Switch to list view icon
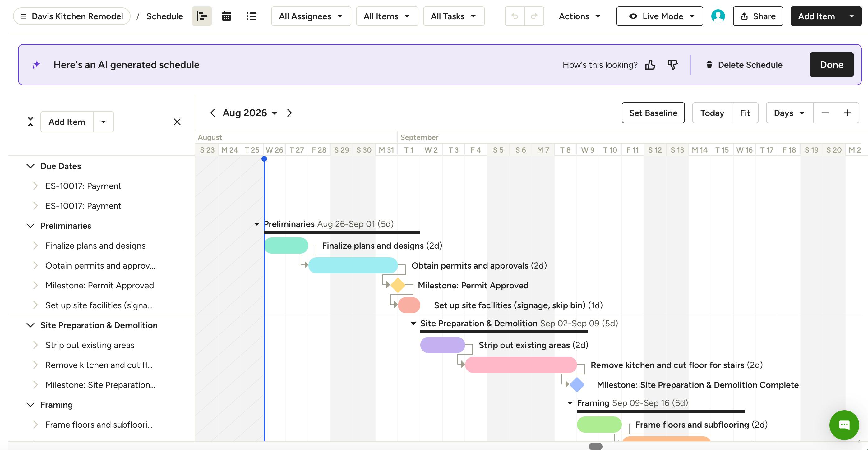868x450 pixels. point(252,16)
